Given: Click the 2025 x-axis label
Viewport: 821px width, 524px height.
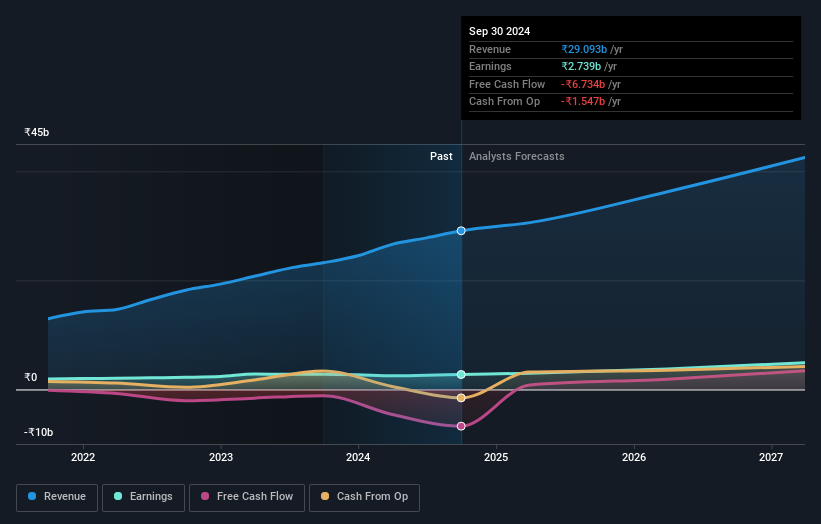Looking at the screenshot, I should click(x=496, y=458).
